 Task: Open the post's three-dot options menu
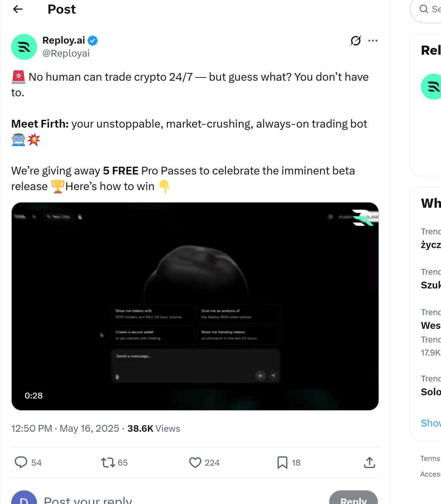point(373,40)
